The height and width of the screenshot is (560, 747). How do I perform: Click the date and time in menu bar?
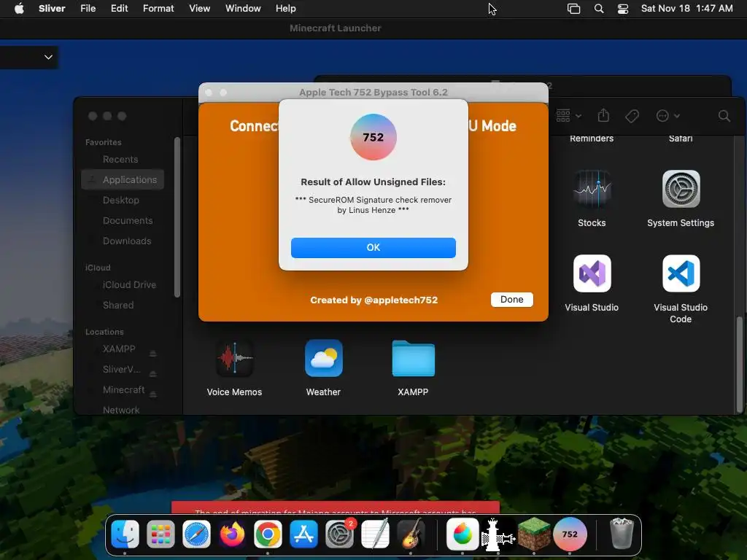click(x=686, y=9)
